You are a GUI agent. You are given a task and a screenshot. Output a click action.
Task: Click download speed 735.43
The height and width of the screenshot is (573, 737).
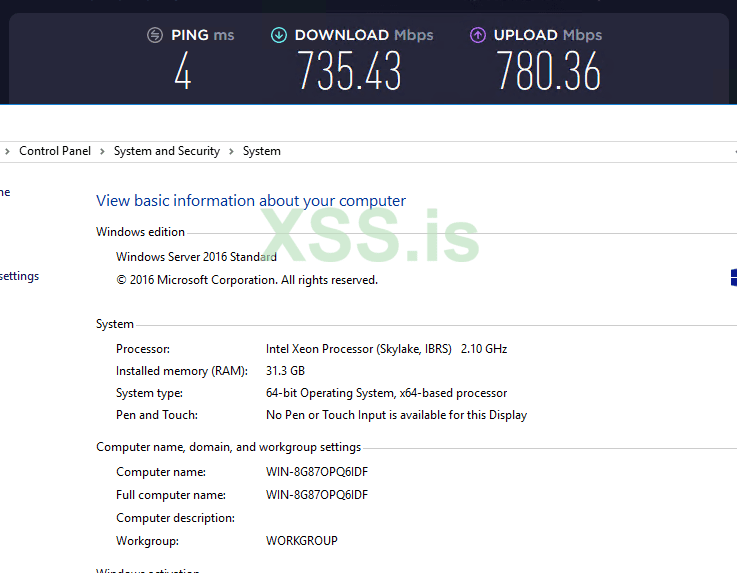(349, 71)
